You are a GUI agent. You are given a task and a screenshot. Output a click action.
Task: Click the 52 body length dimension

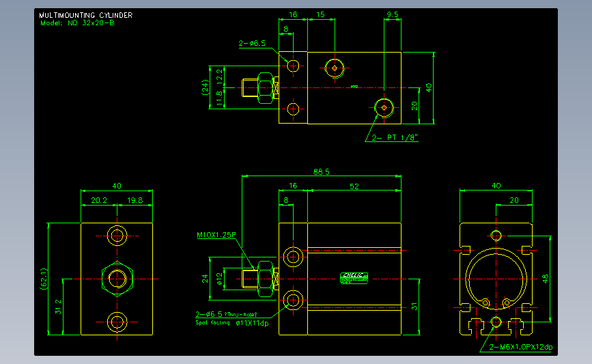tap(354, 186)
